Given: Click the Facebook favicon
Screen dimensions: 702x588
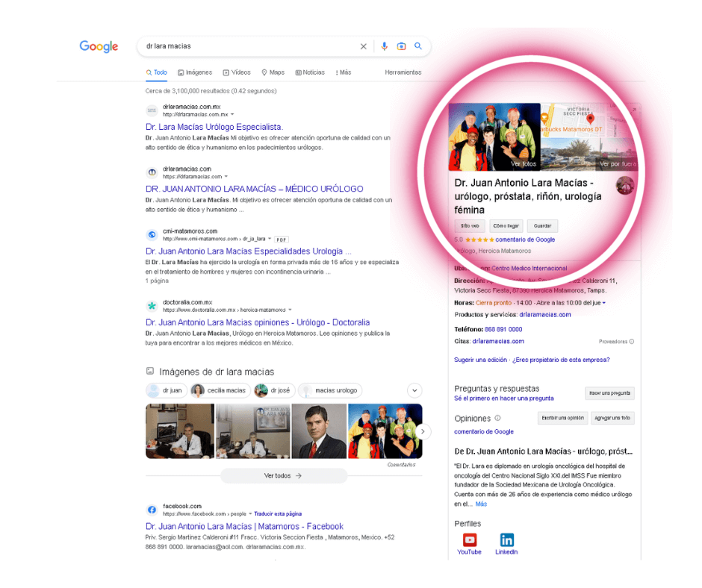Looking at the screenshot, I should (152, 510).
